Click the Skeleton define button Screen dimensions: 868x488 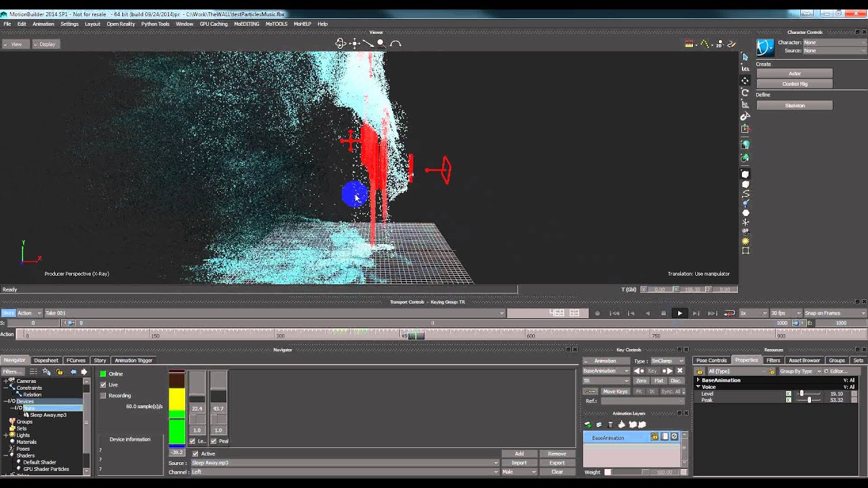tap(795, 106)
